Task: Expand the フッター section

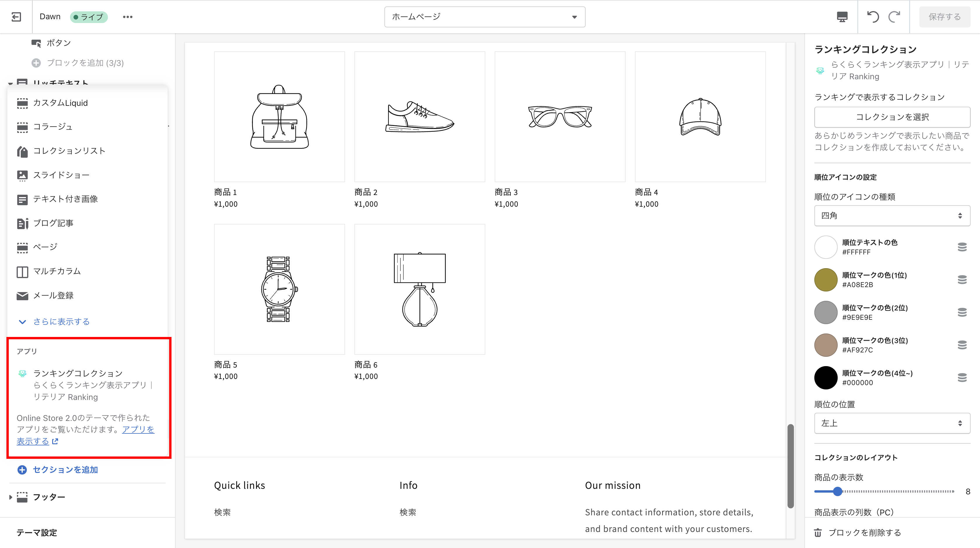Action: coord(11,497)
